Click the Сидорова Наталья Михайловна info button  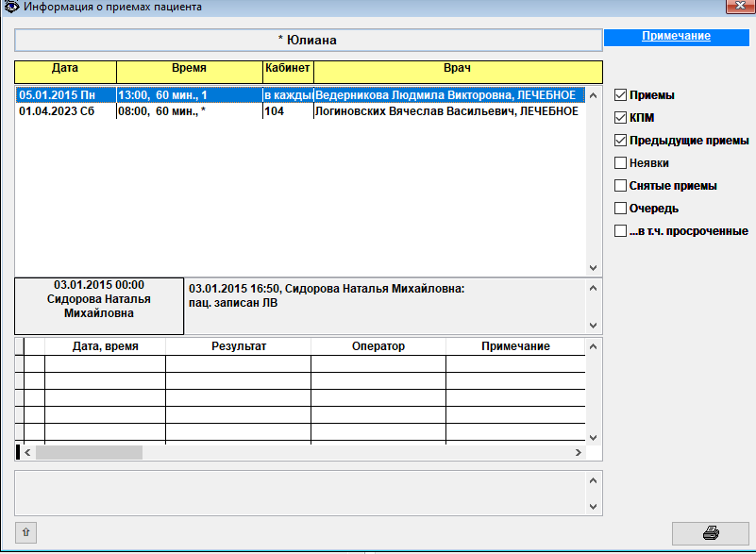[99, 306]
